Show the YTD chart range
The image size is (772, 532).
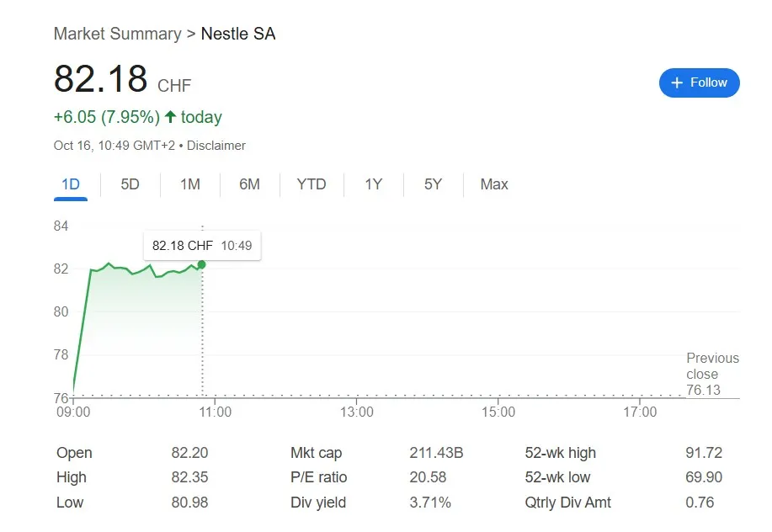click(311, 184)
